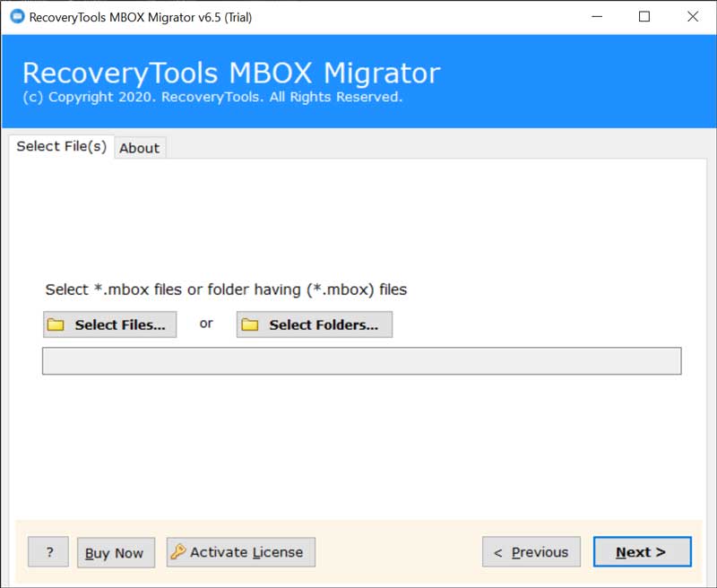Go back with the Previous button
This screenshot has height=588, width=717.
click(x=531, y=552)
